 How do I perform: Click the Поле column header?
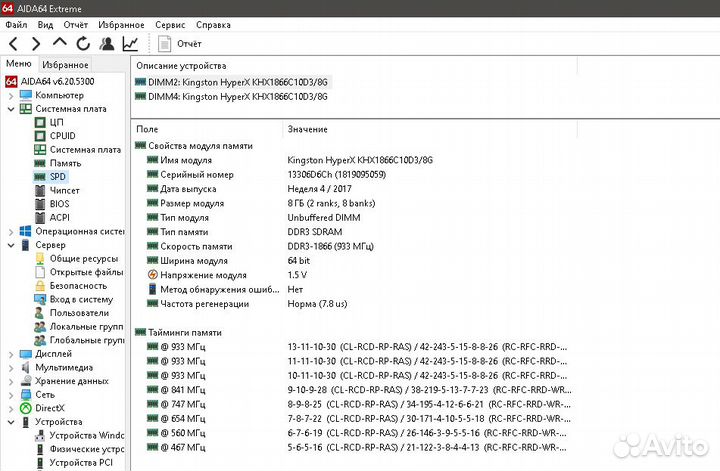207,129
